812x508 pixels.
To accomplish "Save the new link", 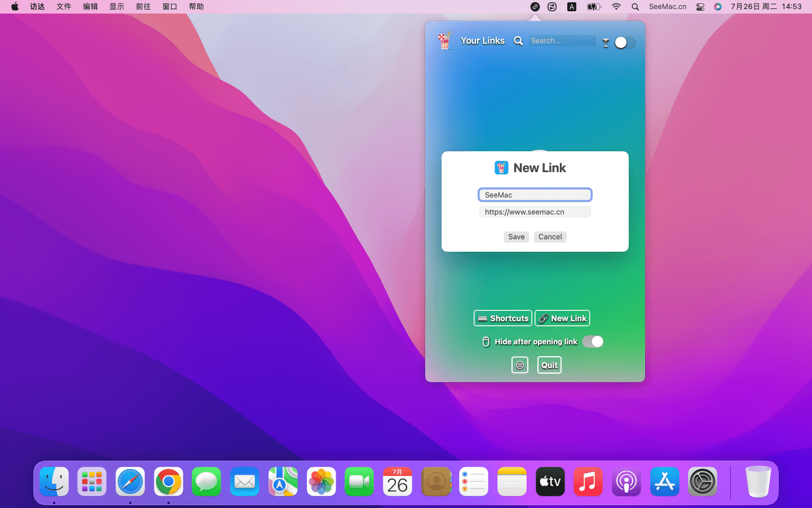I will 516,237.
